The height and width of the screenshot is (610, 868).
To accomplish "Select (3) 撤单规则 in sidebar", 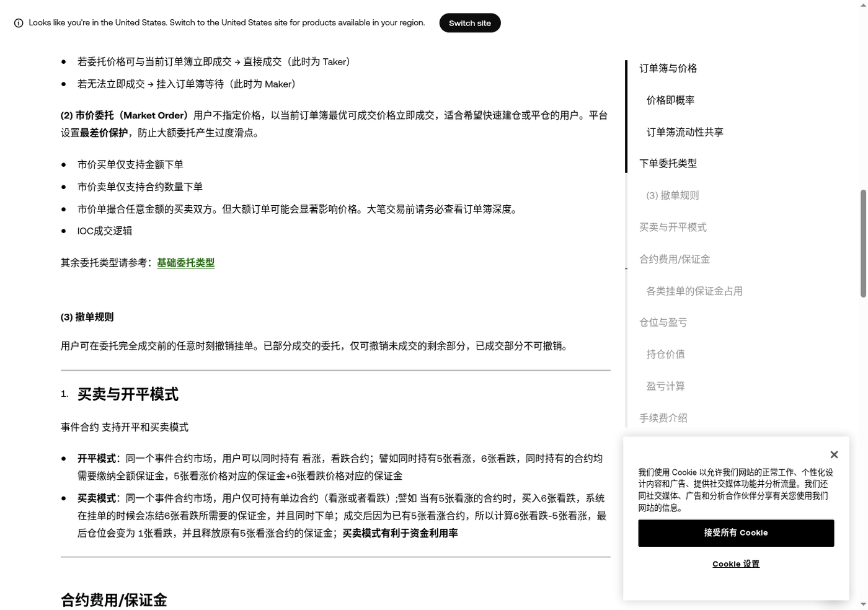I will (x=672, y=195).
